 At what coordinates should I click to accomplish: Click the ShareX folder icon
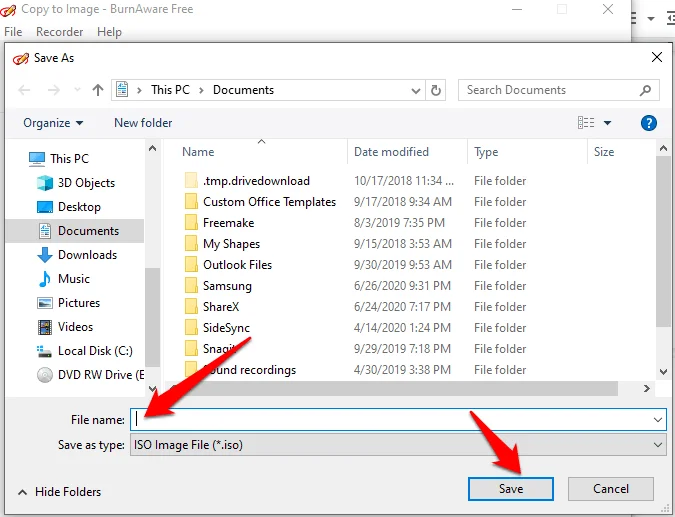pyautogui.click(x=191, y=306)
